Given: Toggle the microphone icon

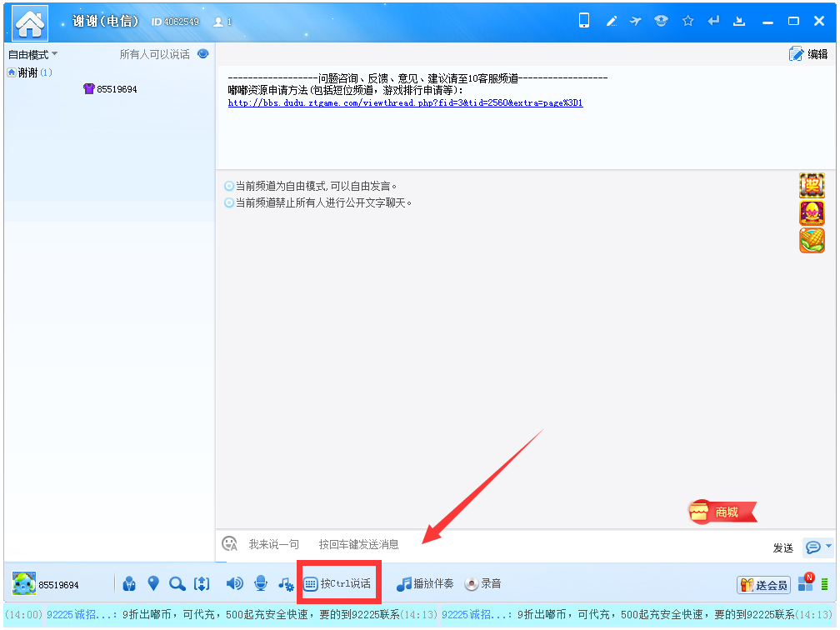Looking at the screenshot, I should tap(261, 584).
